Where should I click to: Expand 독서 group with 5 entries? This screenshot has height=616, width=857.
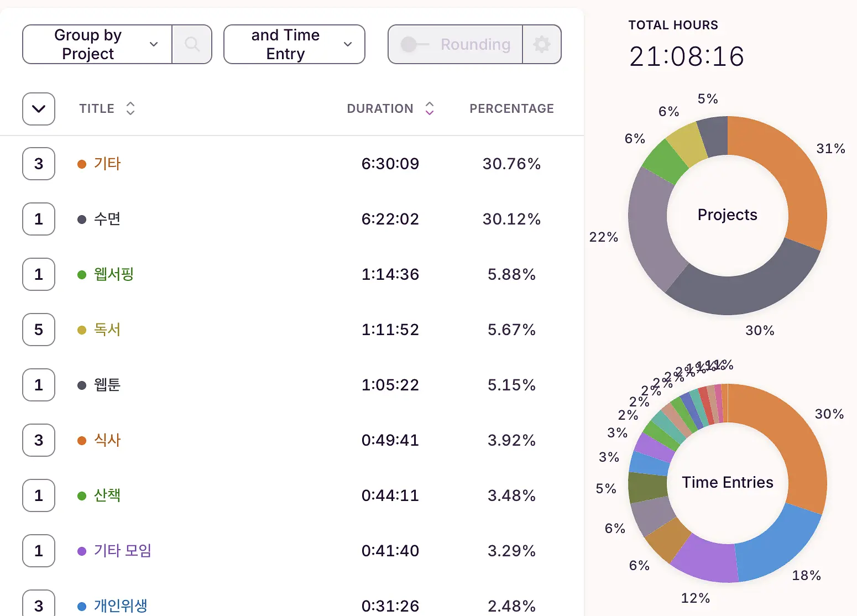[x=39, y=330]
